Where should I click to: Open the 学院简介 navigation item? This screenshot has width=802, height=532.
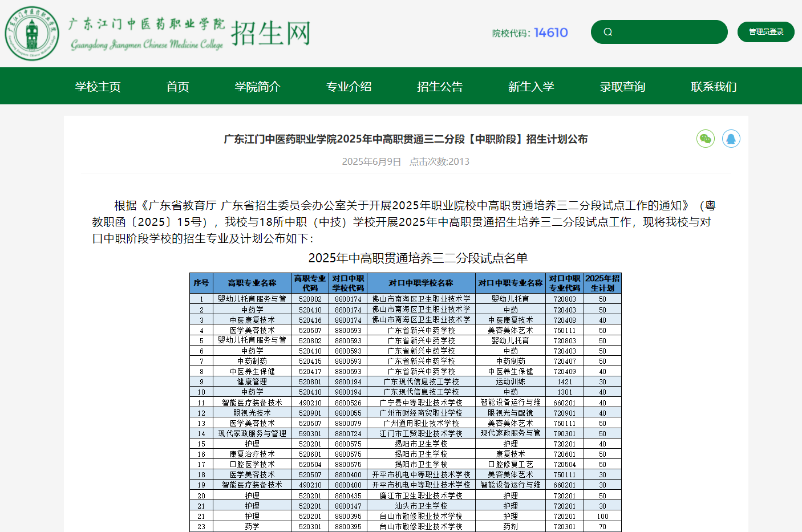point(257,86)
